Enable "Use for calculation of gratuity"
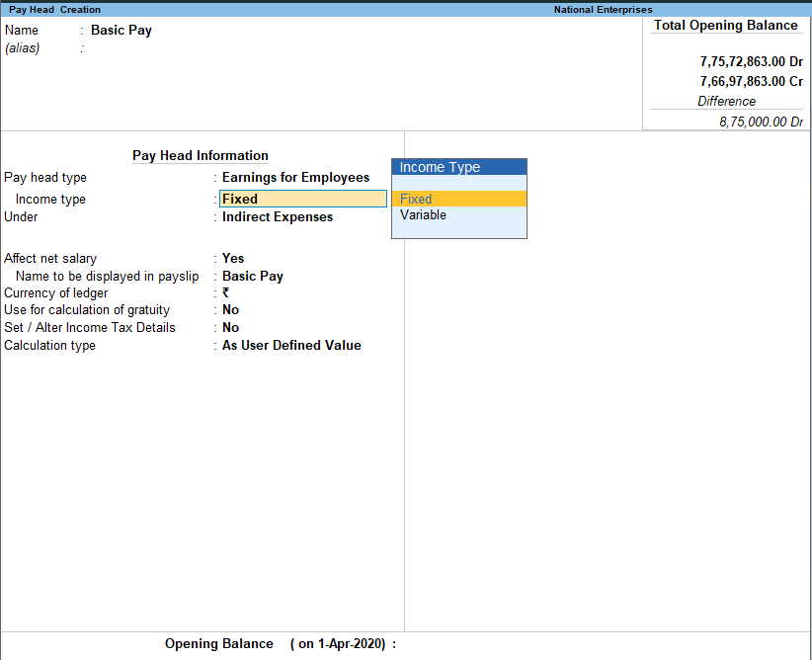Image resolution: width=812 pixels, height=660 pixels. (x=230, y=309)
